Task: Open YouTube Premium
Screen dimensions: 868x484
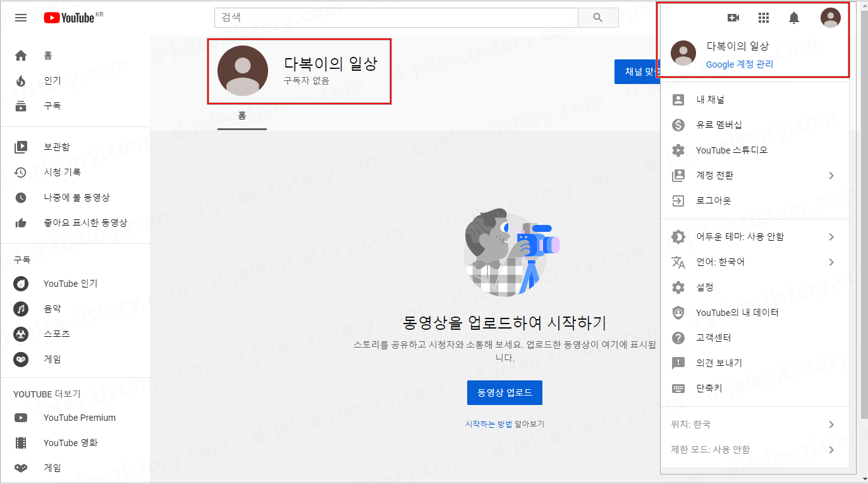Action: 75,418
